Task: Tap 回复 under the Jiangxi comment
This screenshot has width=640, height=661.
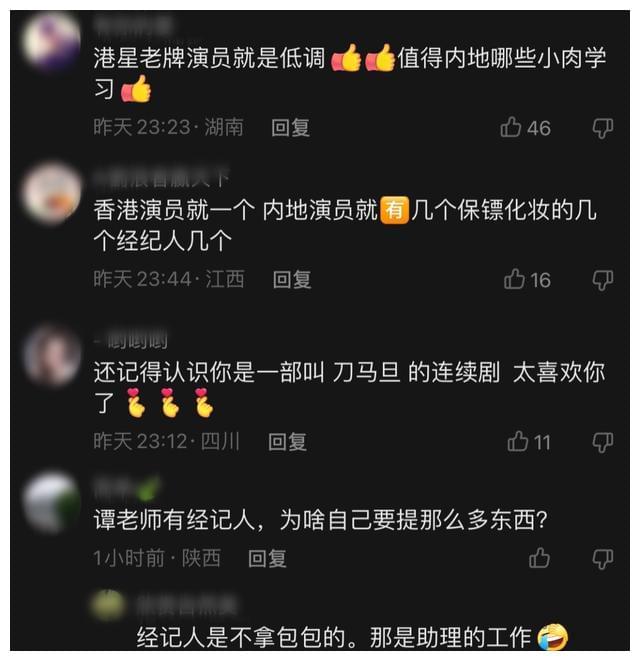Action: tap(292, 279)
